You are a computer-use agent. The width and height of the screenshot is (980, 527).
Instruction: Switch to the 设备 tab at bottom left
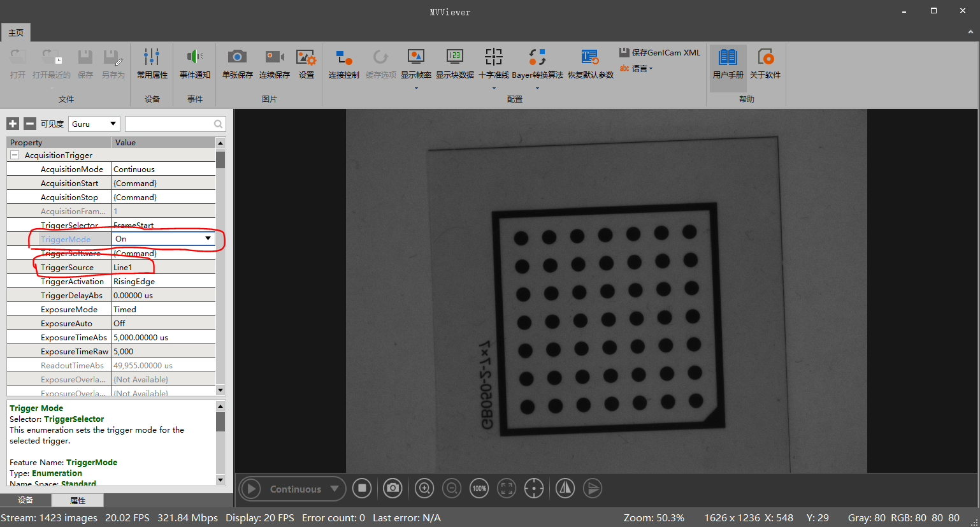click(x=25, y=500)
